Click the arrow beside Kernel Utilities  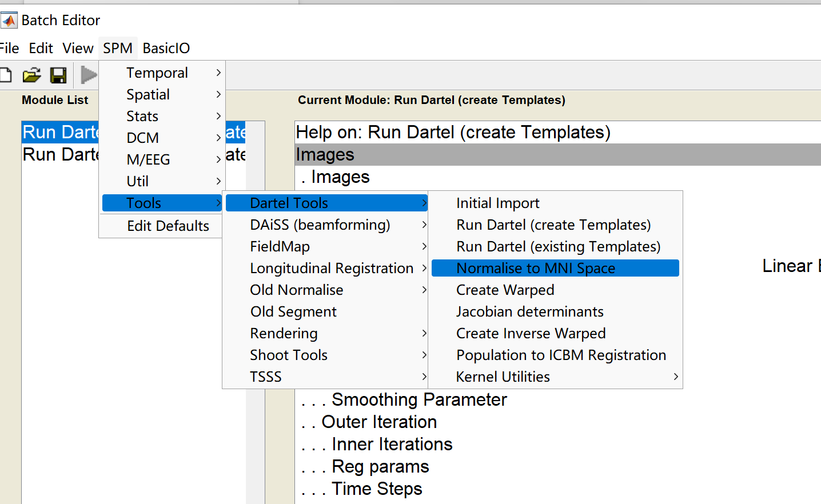pos(676,377)
